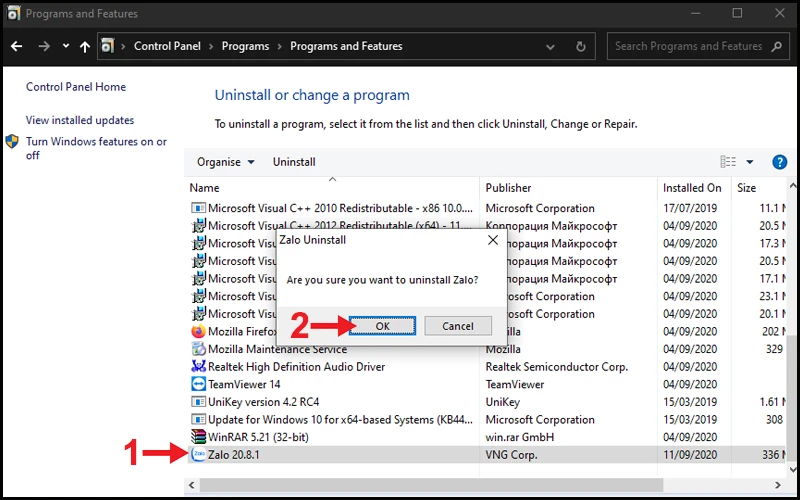800x500 pixels.
Task: Select the WinRAR 5.21 icon entry
Action: click(198, 437)
